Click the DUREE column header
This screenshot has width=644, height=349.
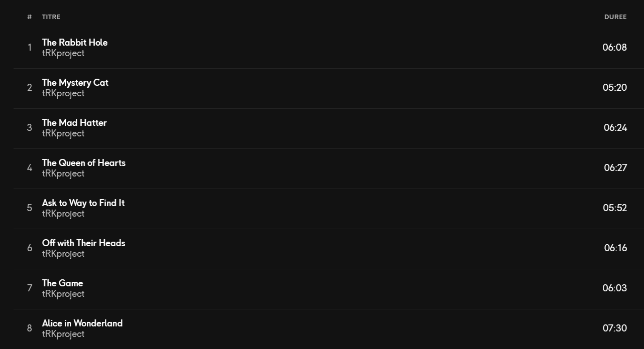[x=615, y=17]
